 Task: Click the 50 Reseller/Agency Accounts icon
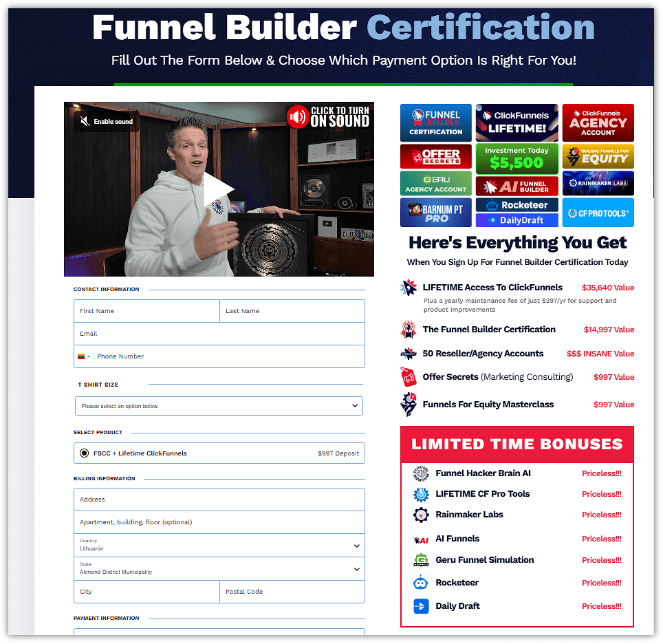click(409, 354)
